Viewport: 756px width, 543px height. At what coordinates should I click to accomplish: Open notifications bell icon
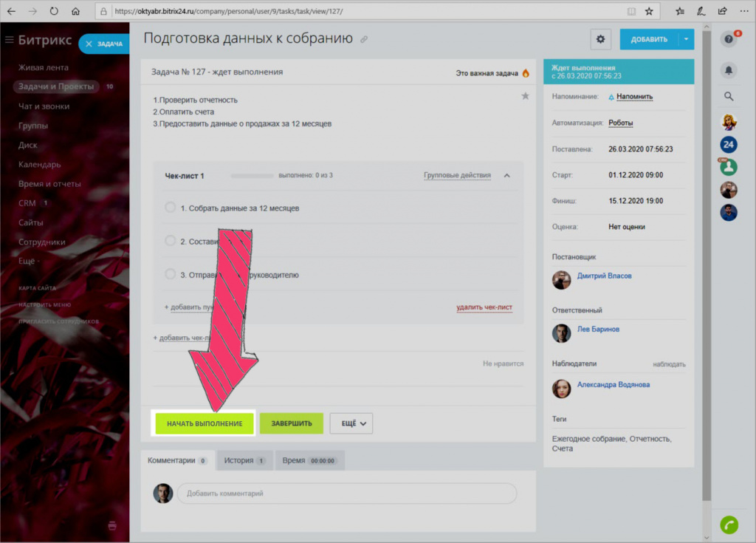(729, 70)
